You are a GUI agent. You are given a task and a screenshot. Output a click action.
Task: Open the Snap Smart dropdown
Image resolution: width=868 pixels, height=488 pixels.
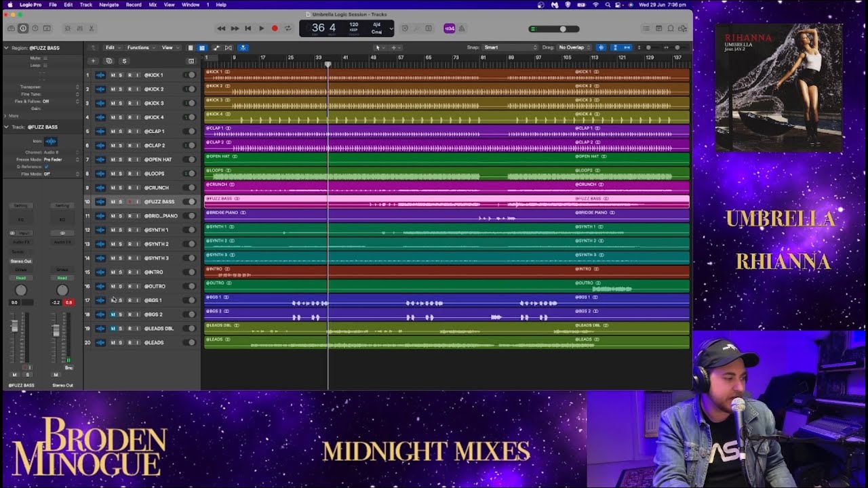coord(510,47)
